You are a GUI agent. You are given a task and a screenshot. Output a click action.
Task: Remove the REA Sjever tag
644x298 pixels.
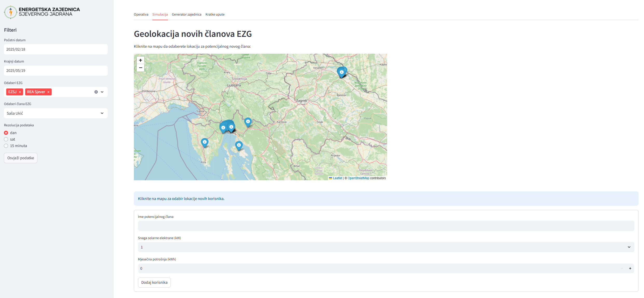pos(48,92)
